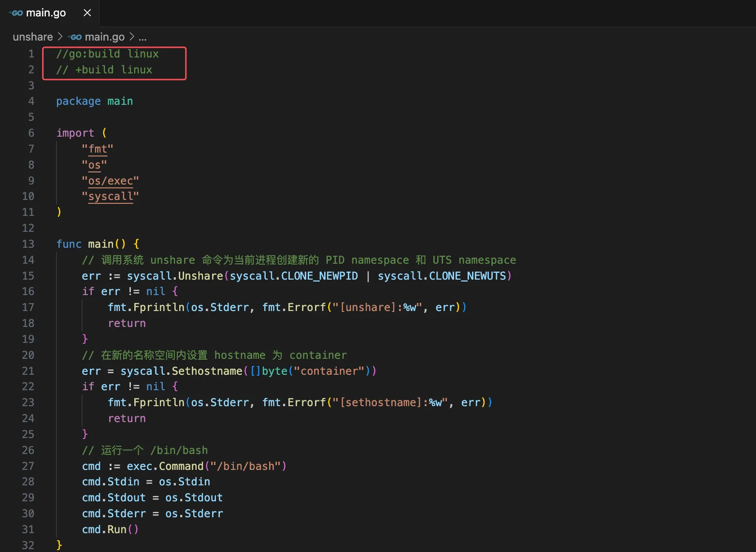Follow the "os" import link
Screen dimensions: 756x552
click(x=94, y=165)
